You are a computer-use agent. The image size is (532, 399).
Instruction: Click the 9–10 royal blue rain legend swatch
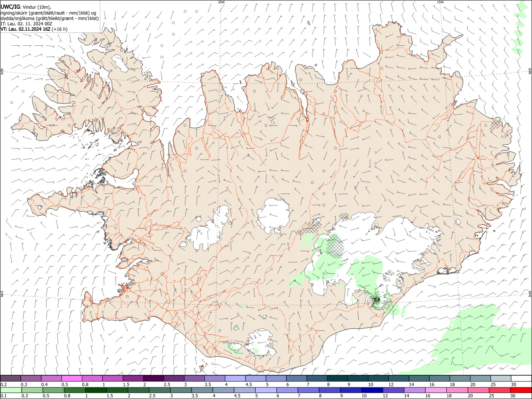click(351, 390)
